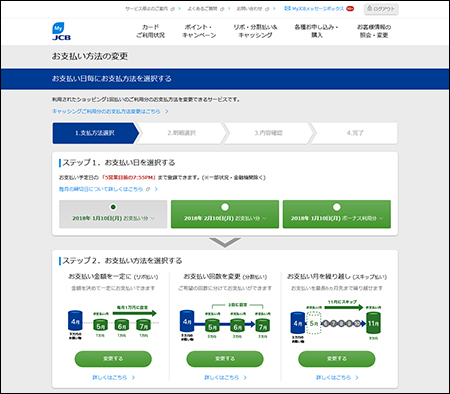This screenshot has width=450, height=394.
Task: Select step 2.明細選択 in progress bar
Action: coord(182,133)
